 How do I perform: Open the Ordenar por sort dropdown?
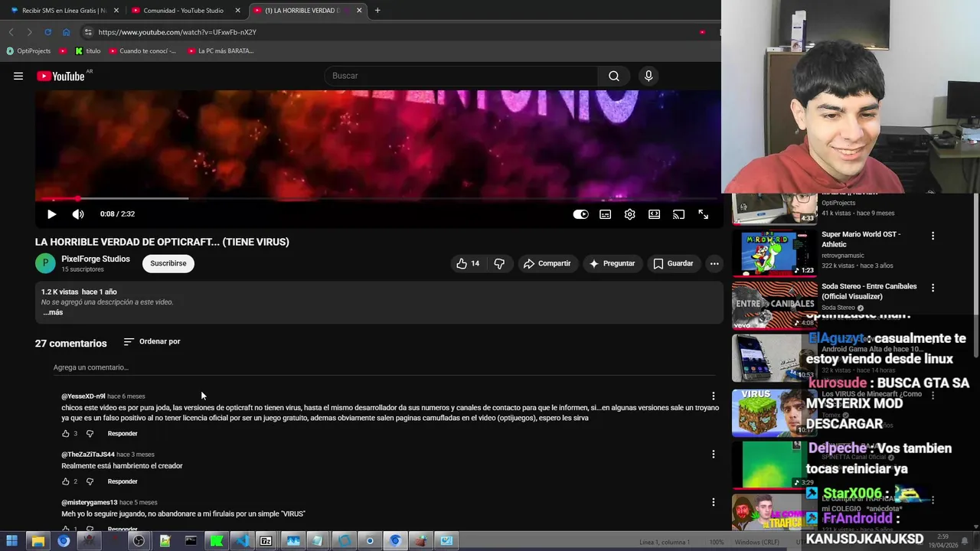coord(152,341)
